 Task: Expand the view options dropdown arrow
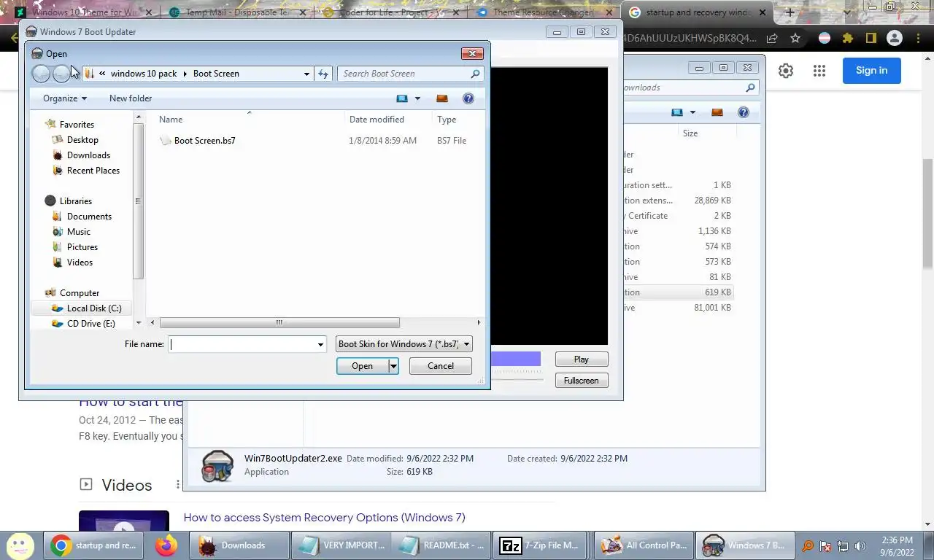pos(417,98)
